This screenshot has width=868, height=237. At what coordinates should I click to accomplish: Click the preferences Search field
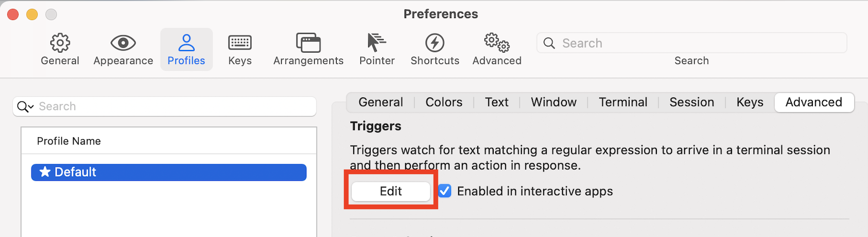[691, 43]
